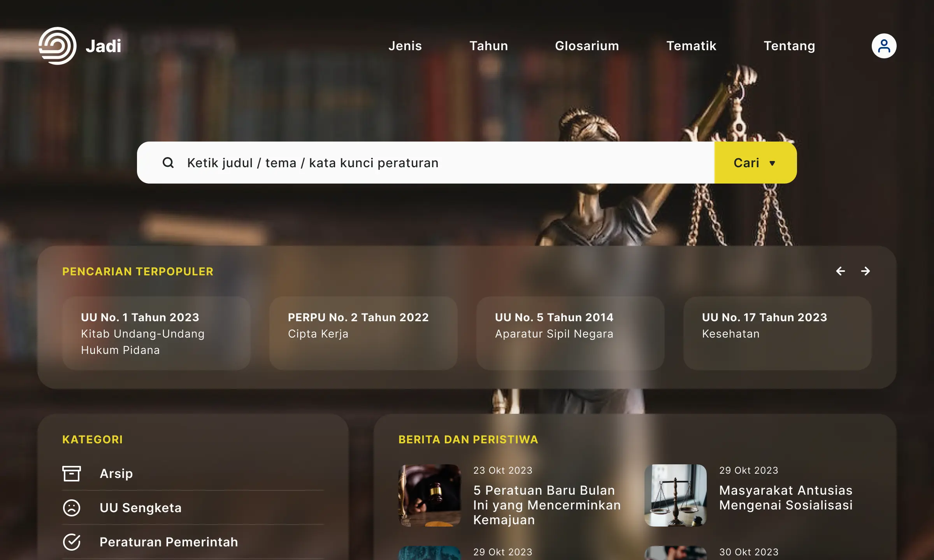
Task: Click the Peraturan Pemerintah checkmark icon
Action: point(72,542)
